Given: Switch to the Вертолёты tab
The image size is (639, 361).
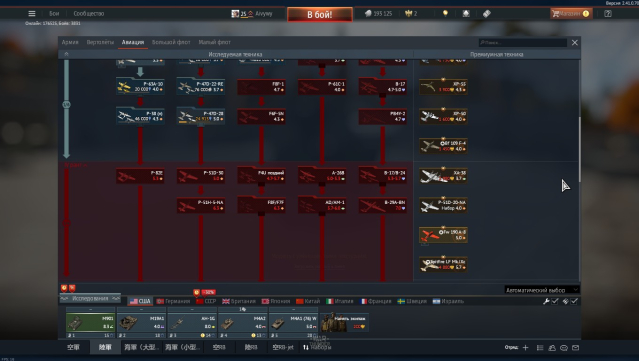Looking at the screenshot, I should pyautogui.click(x=100, y=42).
